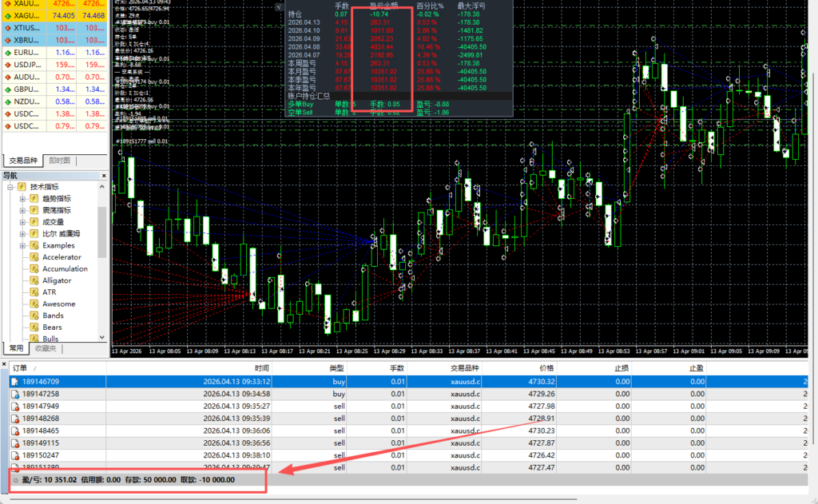818x504 pixels.
Task: Expand the 趋势指标 tree folder
Action: 23,199
